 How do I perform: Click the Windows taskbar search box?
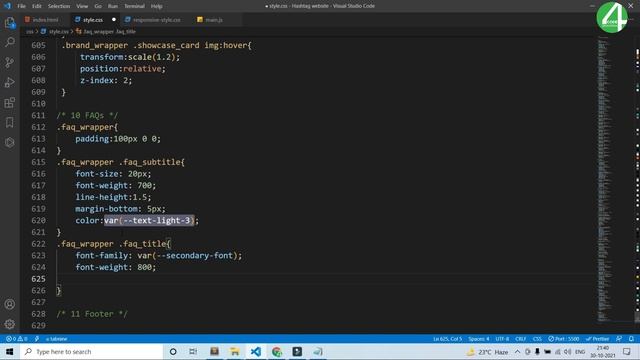coord(91,351)
